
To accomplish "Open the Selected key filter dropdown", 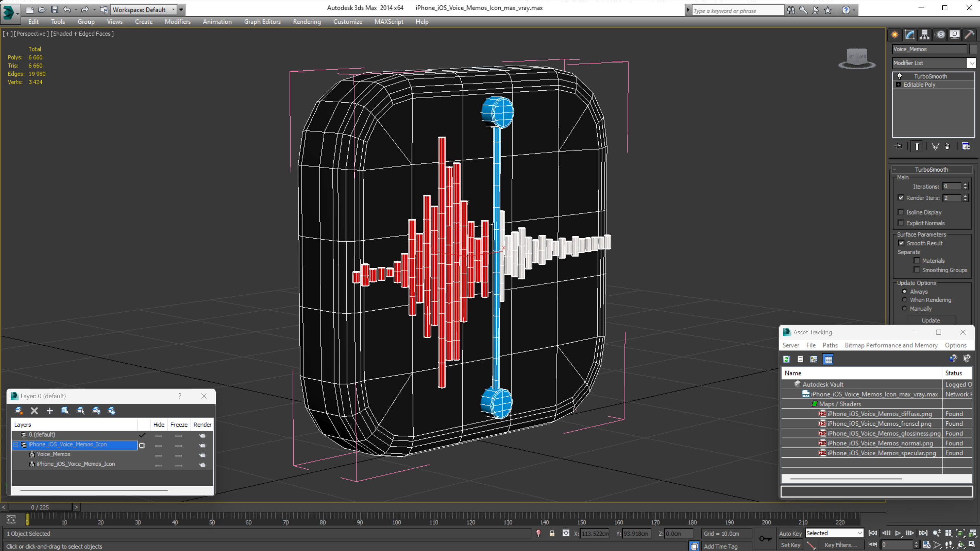I will (859, 533).
